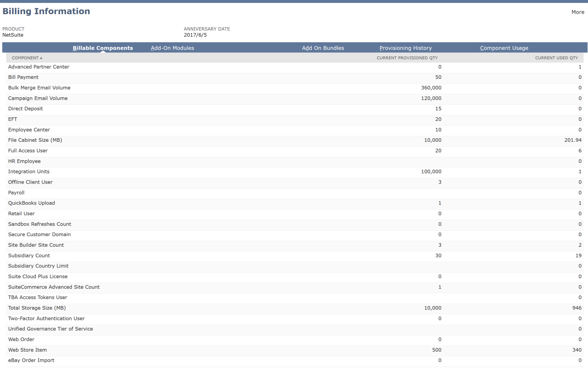The image size is (588, 373).
Task: Click the 15 provisioned quantity value
Action: point(438,109)
